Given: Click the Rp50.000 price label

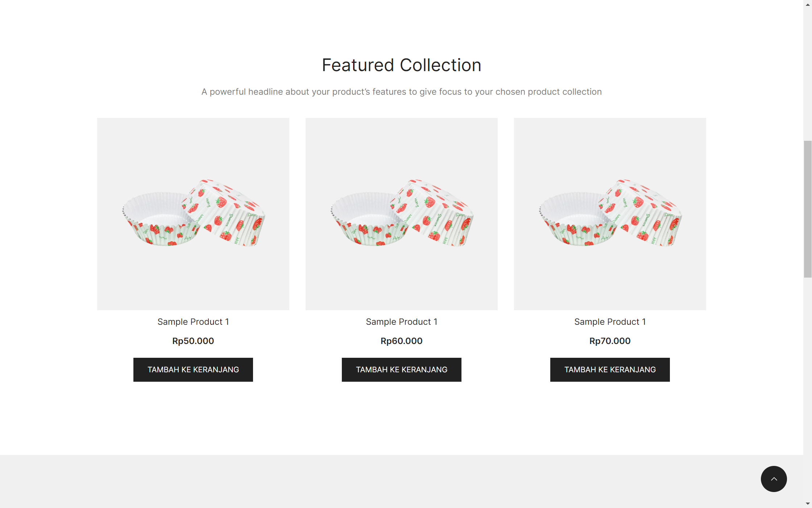Looking at the screenshot, I should [x=193, y=341].
